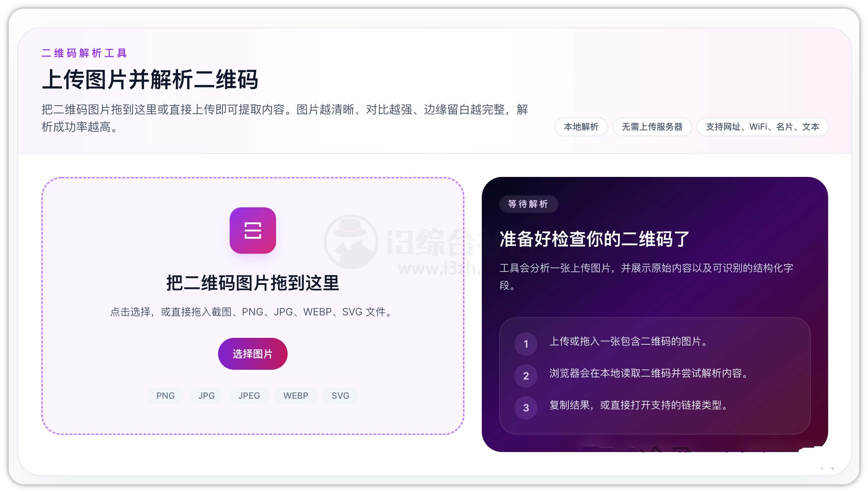
Task: Click the step 1 number circle
Action: coord(526,344)
